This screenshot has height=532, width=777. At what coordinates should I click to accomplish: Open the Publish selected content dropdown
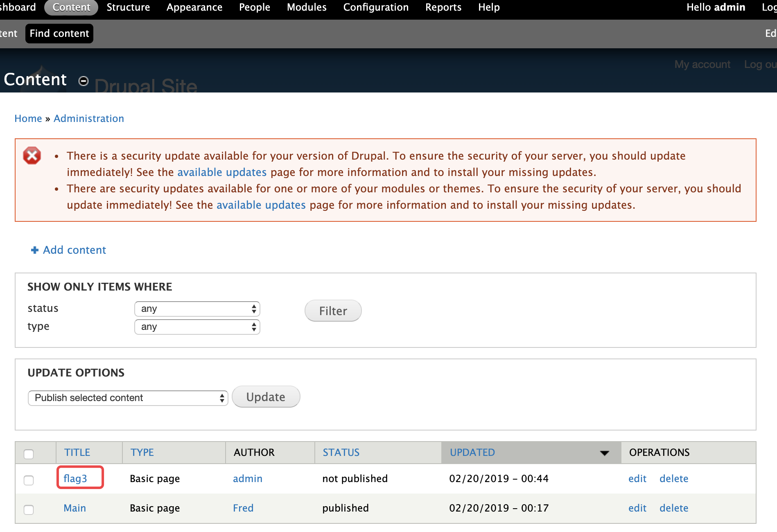tap(128, 398)
